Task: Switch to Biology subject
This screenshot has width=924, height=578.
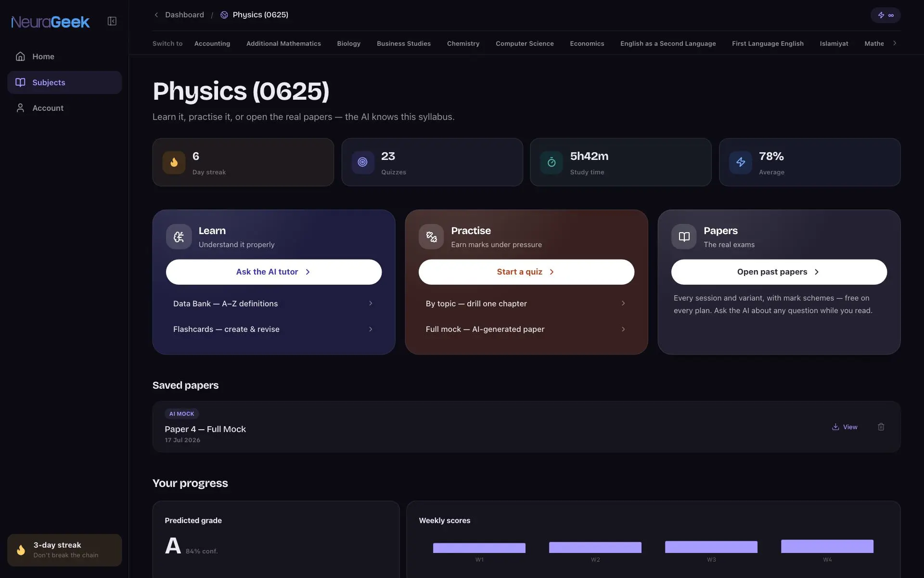Action: [x=349, y=43]
